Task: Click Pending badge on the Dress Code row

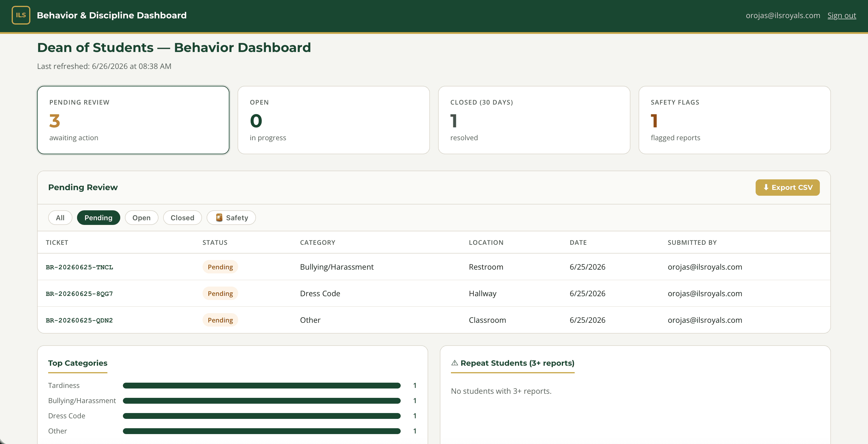Action: click(x=220, y=294)
